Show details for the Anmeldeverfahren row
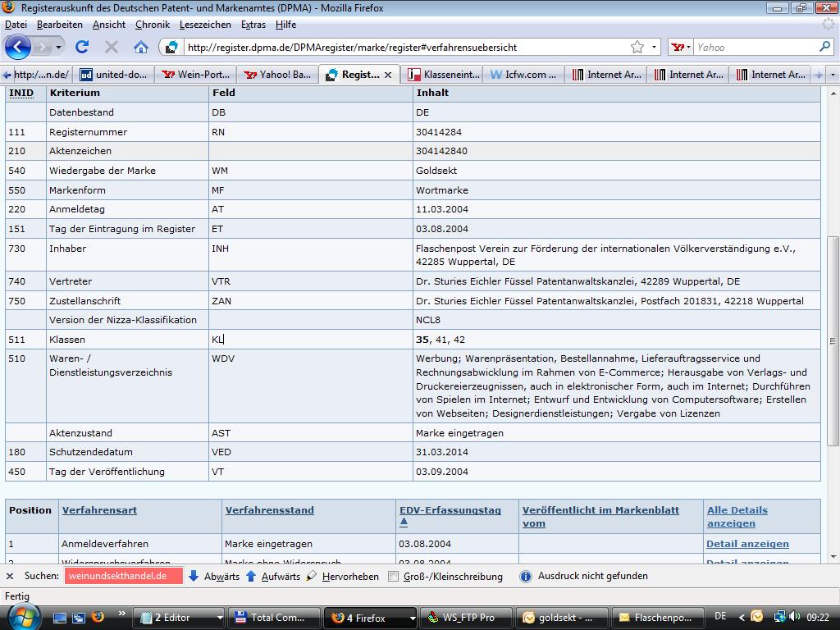 coord(747,545)
